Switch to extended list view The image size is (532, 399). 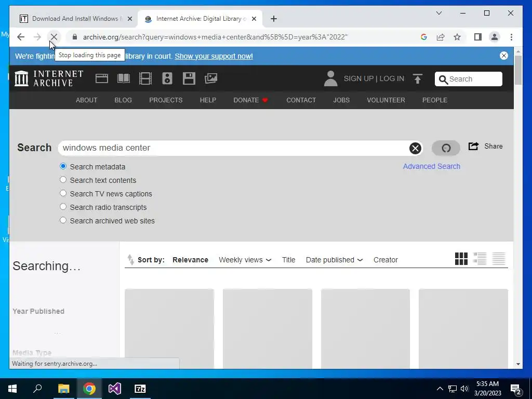pyautogui.click(x=480, y=259)
